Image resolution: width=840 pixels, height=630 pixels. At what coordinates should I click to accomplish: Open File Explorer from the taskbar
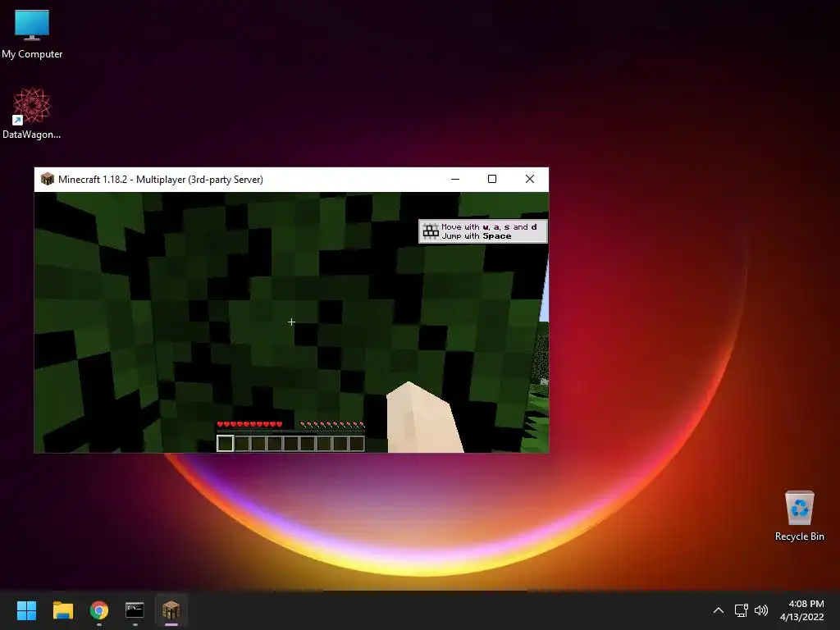(x=62, y=610)
